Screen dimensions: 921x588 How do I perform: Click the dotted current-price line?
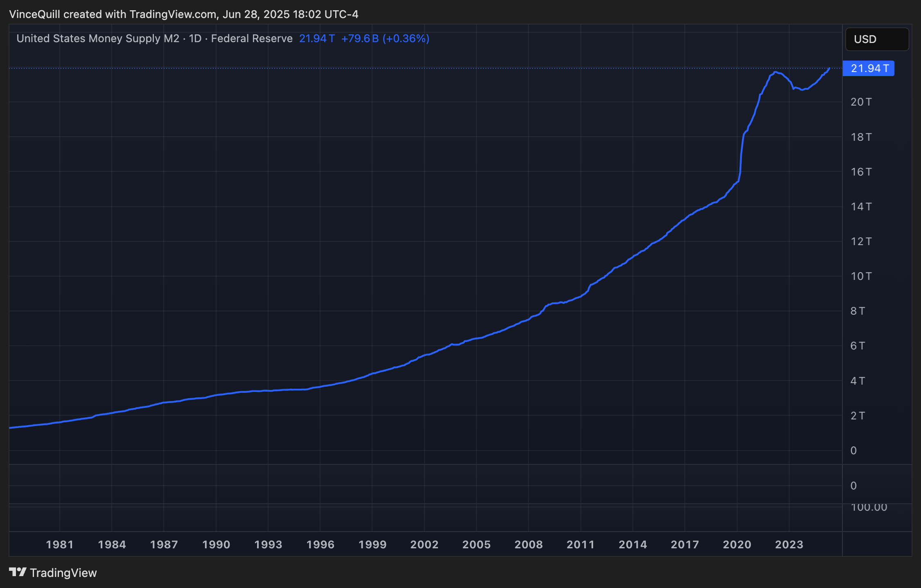pos(409,68)
